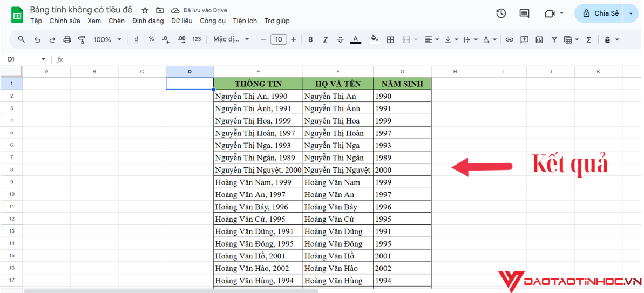Open the Công cụ menu

(x=213, y=21)
